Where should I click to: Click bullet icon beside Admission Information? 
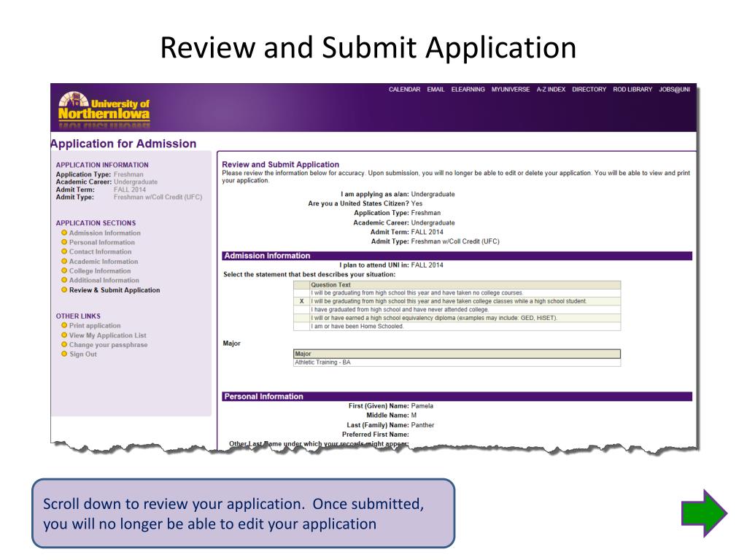pos(64,233)
